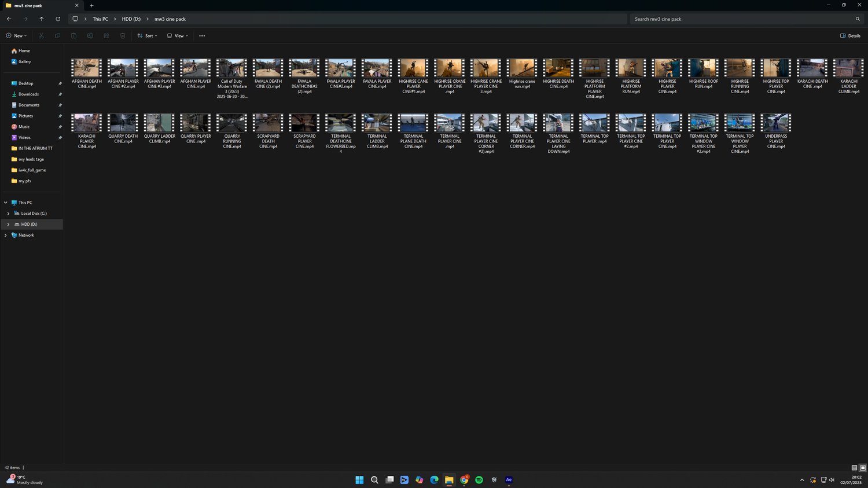The width and height of the screenshot is (868, 488).
Task: Click the Refresh icon in the navigation bar
Action: (58, 19)
